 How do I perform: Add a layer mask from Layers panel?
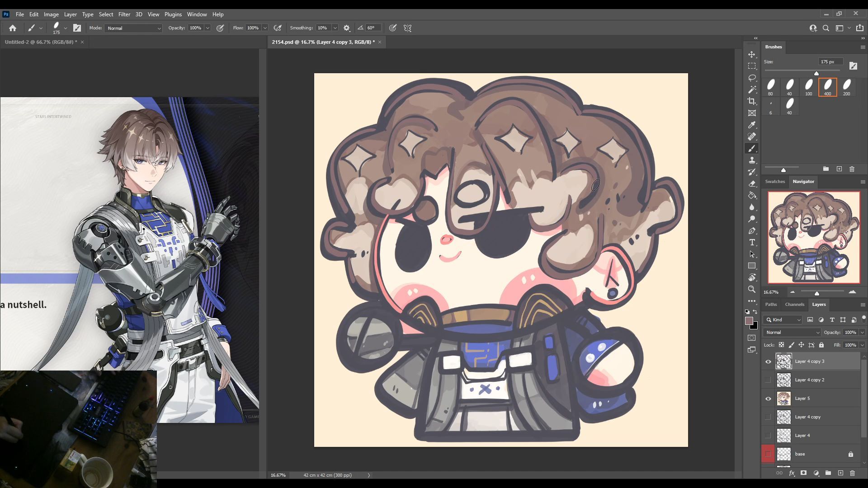point(803,473)
